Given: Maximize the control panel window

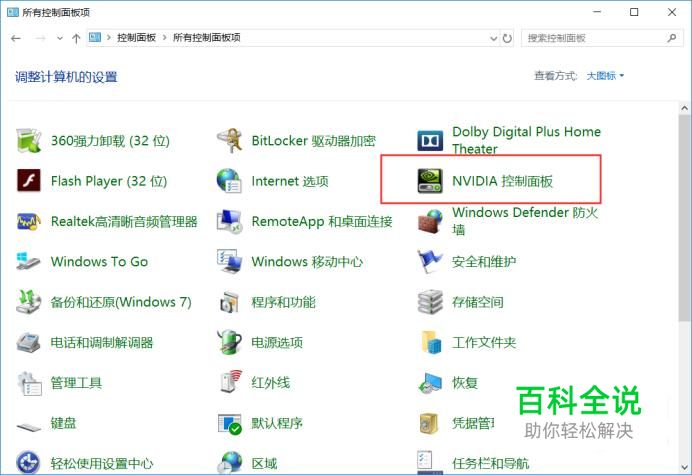Looking at the screenshot, I should 634,12.
